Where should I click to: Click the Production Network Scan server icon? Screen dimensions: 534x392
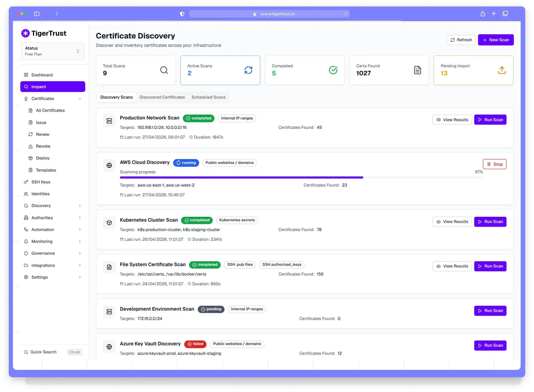[x=109, y=121]
